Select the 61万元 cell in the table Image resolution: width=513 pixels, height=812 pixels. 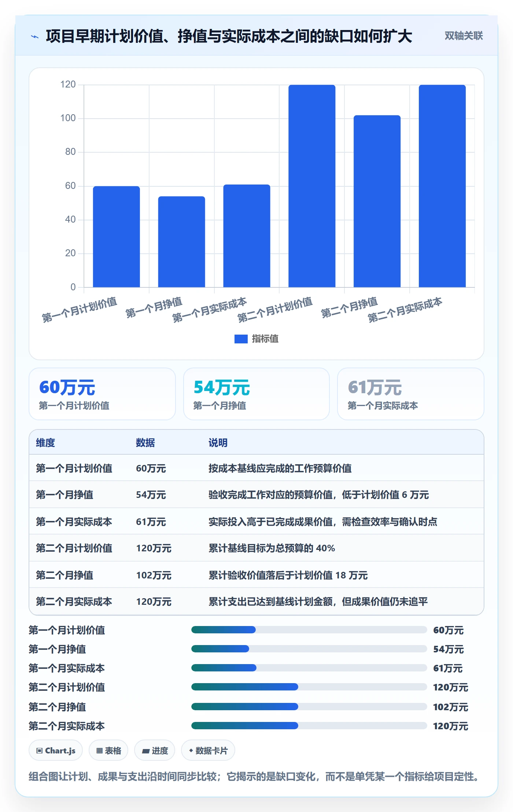[151, 522]
